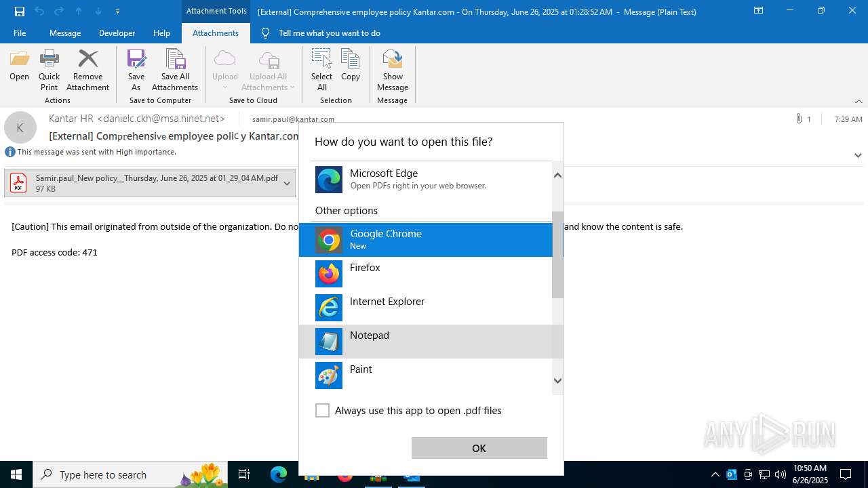868x488 pixels.
Task: Click the Save icon in quick access toolbar
Action: [20, 12]
